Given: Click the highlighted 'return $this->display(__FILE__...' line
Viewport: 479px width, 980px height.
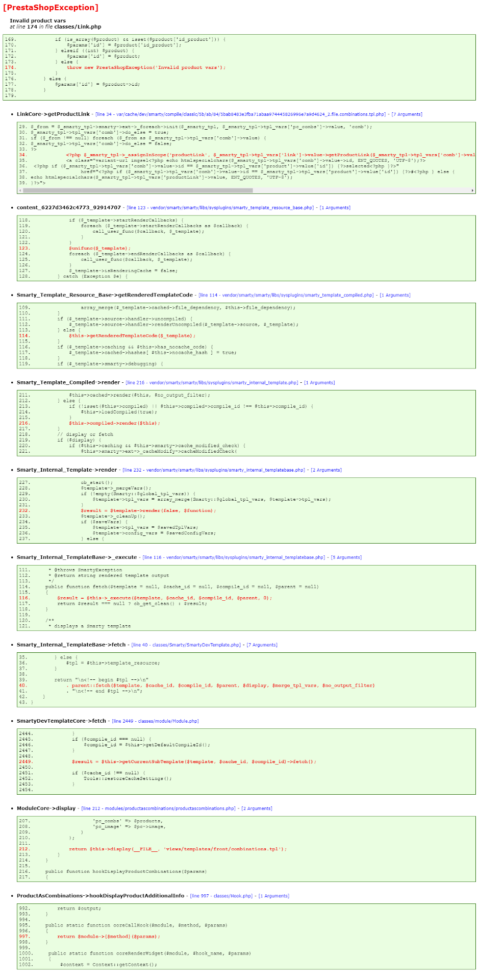Looking at the screenshot, I should point(178,849).
